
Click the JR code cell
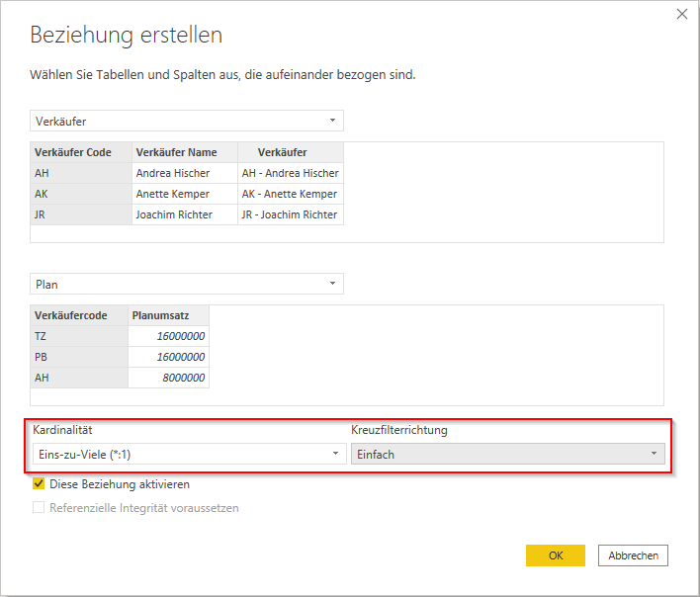(x=81, y=214)
